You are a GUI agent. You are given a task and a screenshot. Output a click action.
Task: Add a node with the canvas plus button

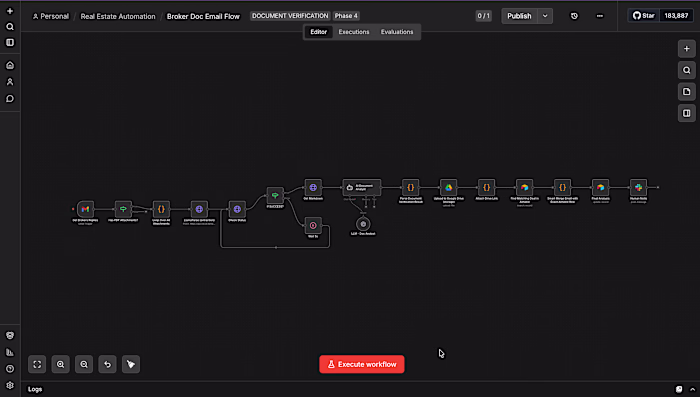tap(687, 49)
